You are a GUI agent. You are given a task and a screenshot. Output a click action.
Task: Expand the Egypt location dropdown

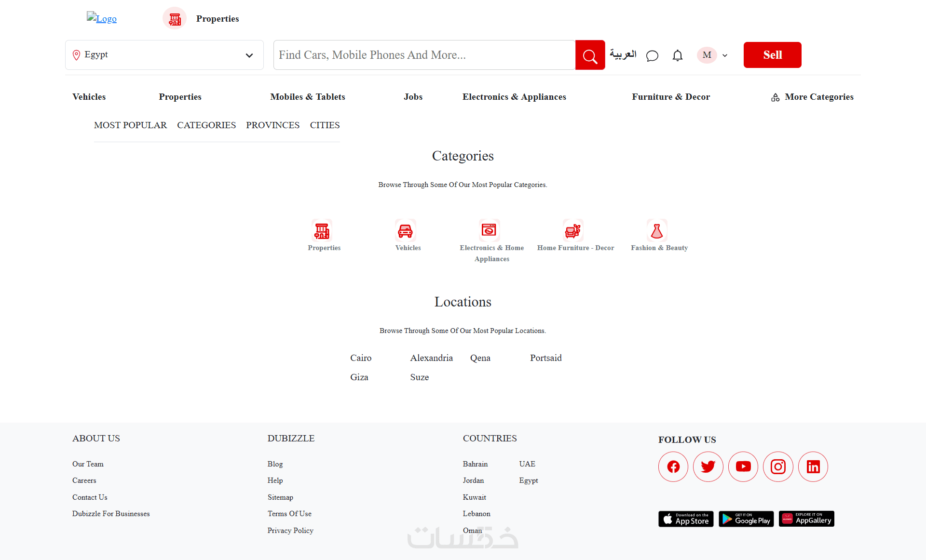tap(164, 55)
